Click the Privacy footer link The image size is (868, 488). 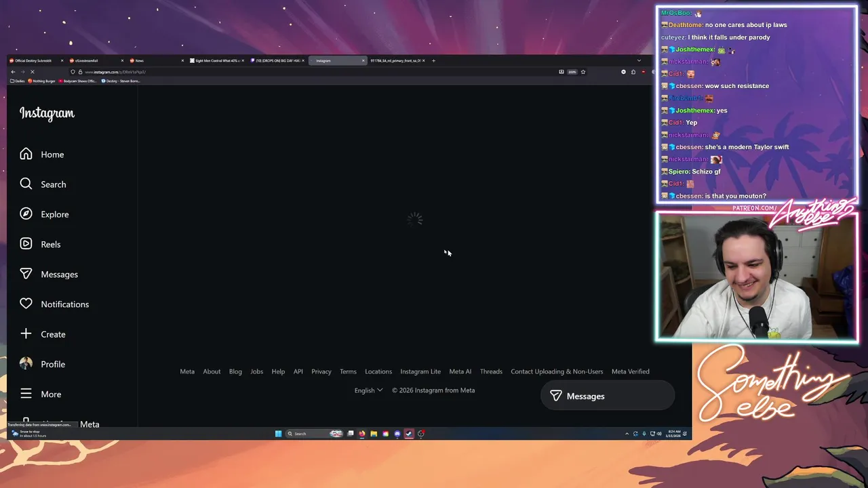[321, 371]
